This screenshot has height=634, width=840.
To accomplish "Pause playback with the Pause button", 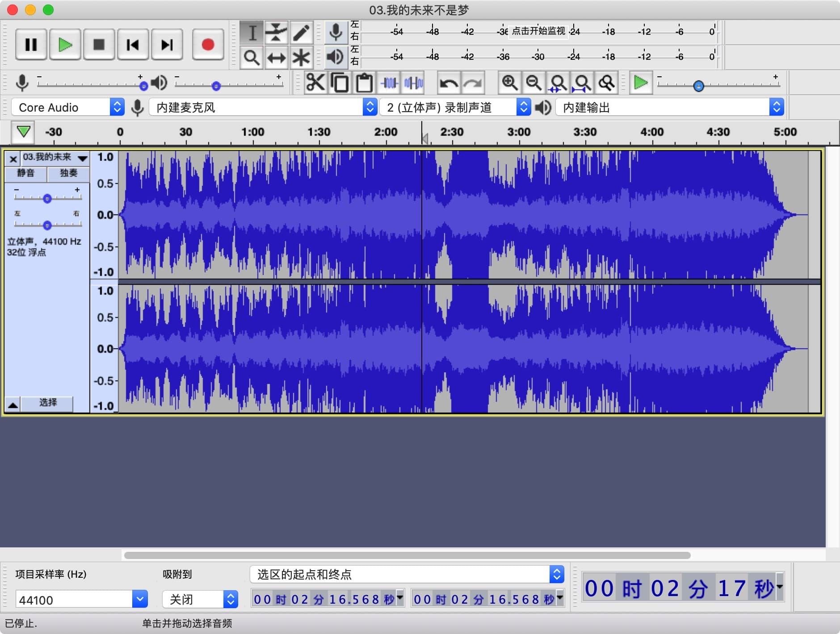I will click(x=31, y=45).
